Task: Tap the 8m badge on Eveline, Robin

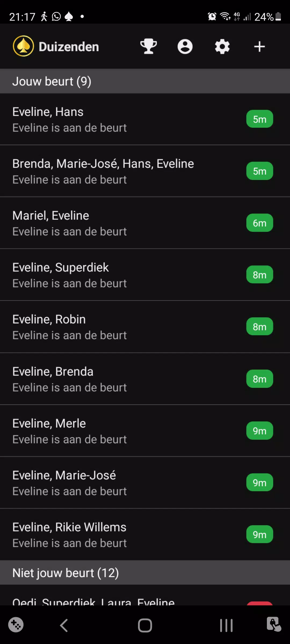Action: point(259,327)
